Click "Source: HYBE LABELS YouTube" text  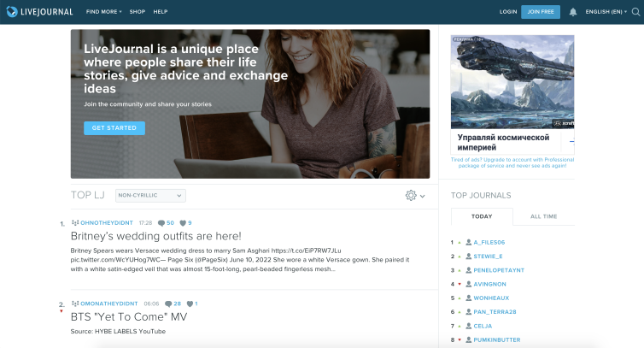click(118, 331)
